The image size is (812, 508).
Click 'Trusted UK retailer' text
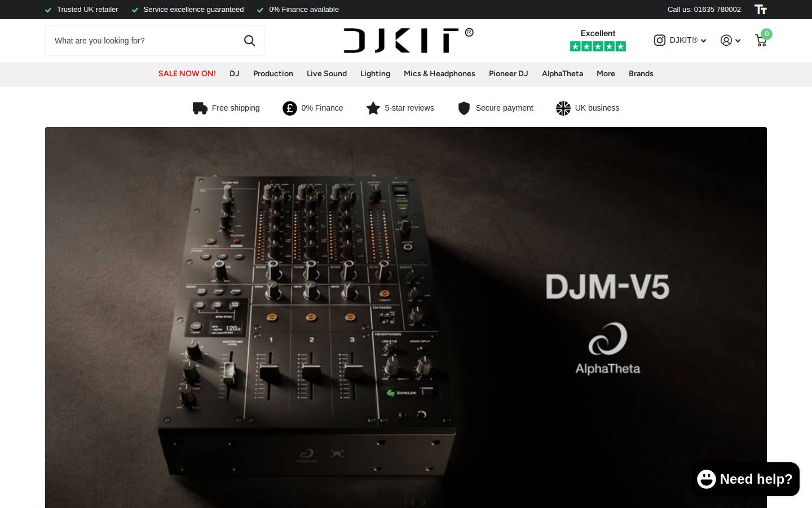click(x=87, y=10)
